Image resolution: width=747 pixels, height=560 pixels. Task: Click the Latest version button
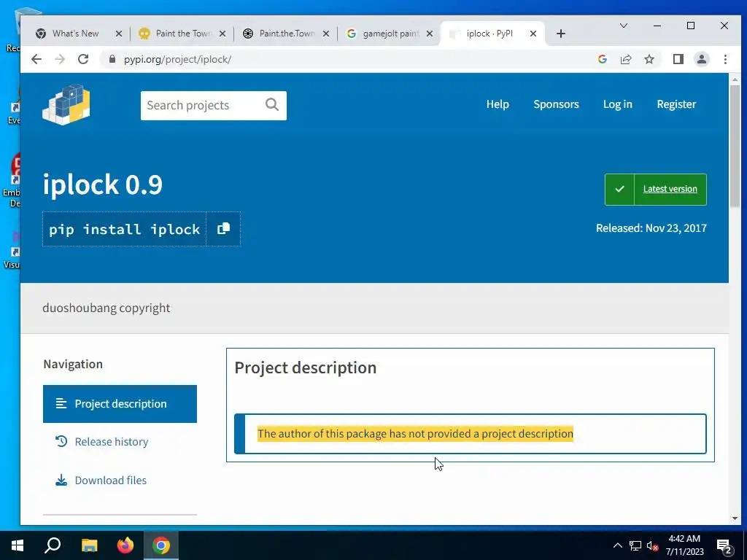(x=656, y=189)
